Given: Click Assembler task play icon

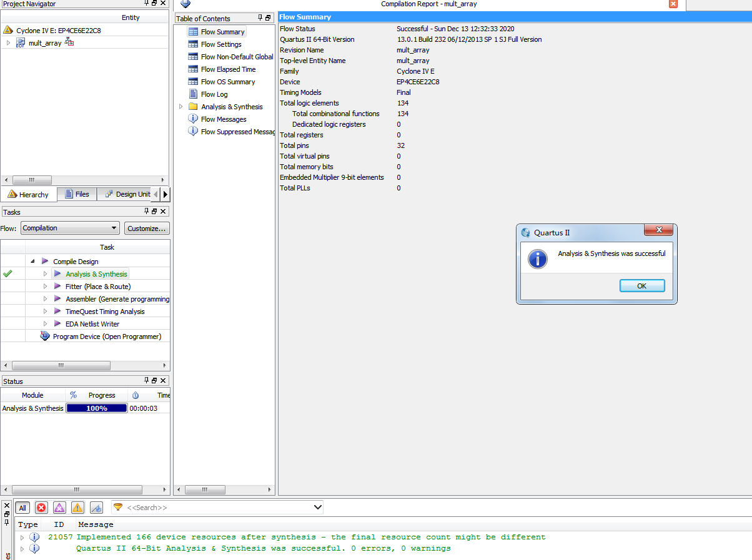Looking at the screenshot, I should pos(57,298).
